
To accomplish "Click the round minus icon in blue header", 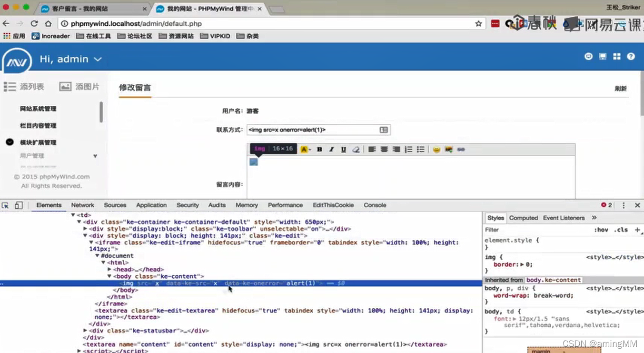I will 588,56.
